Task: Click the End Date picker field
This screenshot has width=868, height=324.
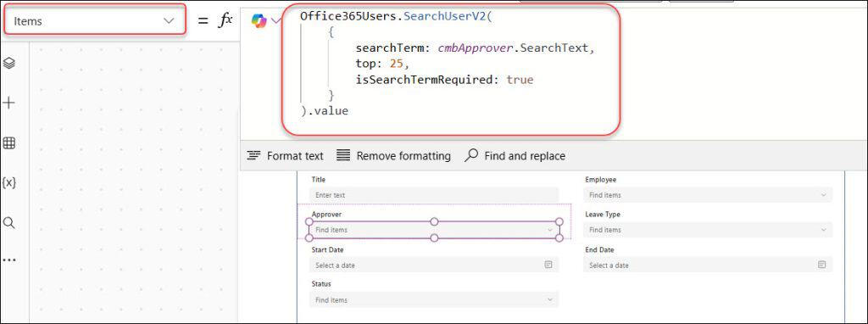Action: (708, 265)
